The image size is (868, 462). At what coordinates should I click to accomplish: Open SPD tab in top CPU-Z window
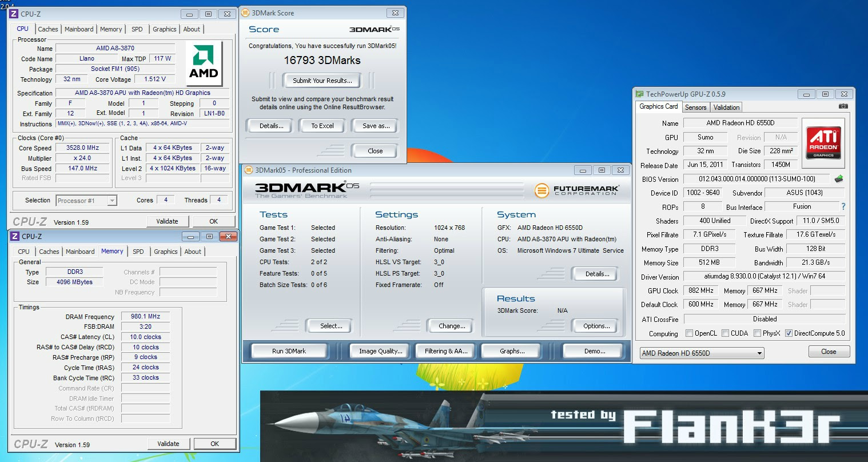pyautogui.click(x=137, y=29)
